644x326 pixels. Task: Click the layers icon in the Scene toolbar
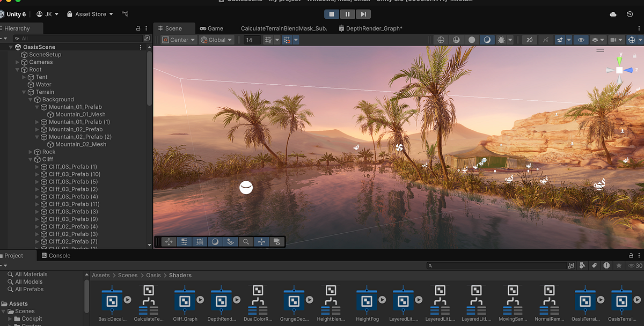point(596,39)
